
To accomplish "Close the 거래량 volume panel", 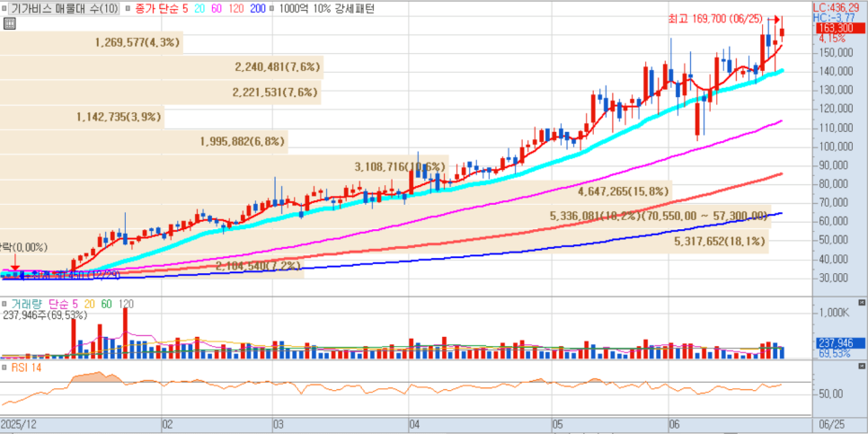I will coord(861,303).
